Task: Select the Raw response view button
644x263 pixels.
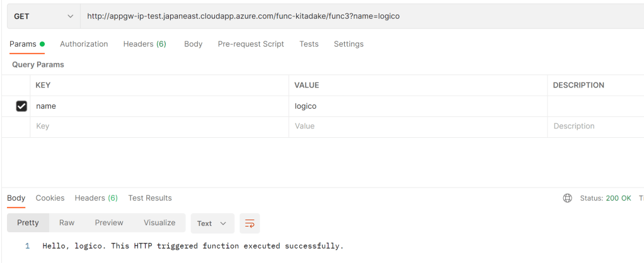Action: 67,223
